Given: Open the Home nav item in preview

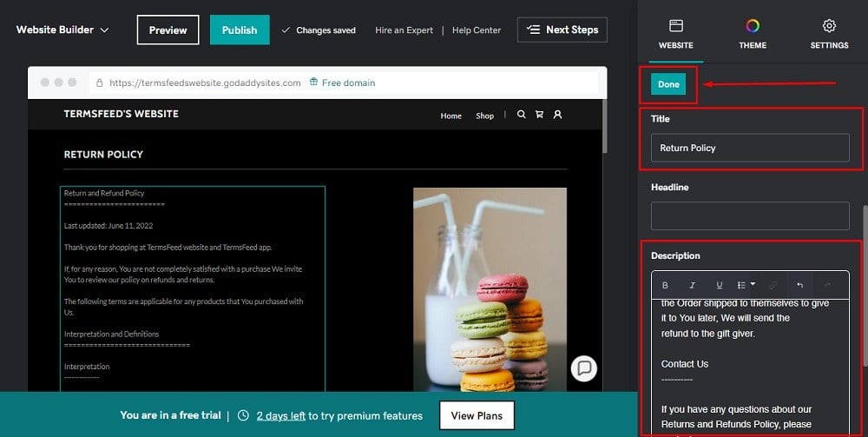Looking at the screenshot, I should pyautogui.click(x=451, y=116).
